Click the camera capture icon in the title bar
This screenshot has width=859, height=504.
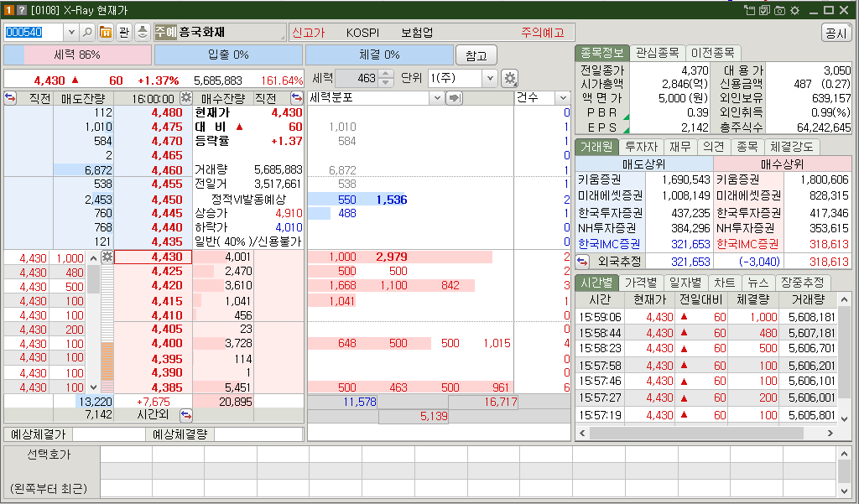coord(779,10)
